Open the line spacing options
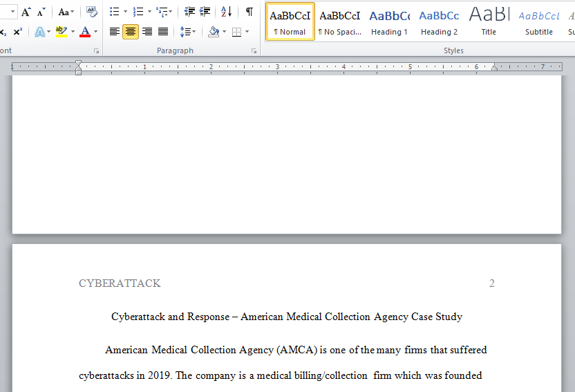The width and height of the screenshot is (575, 392). (x=188, y=32)
